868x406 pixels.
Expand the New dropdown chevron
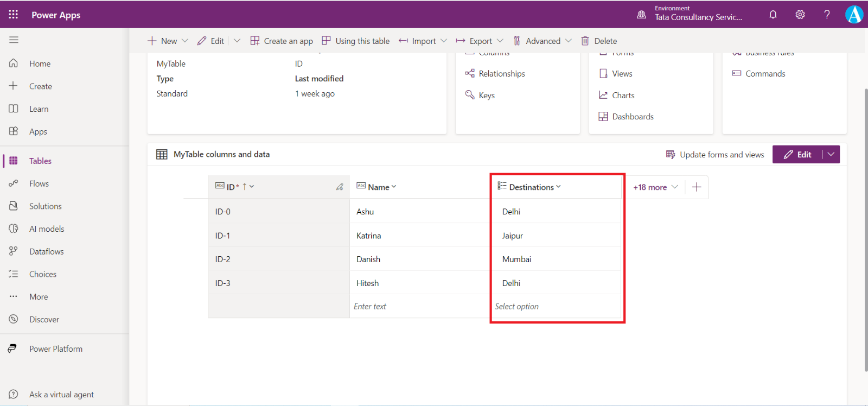[185, 41]
